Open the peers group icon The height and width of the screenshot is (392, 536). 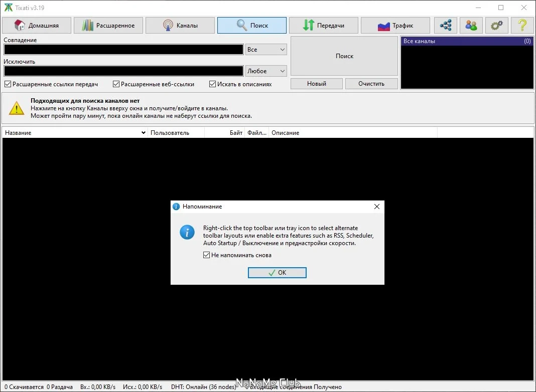coord(471,25)
